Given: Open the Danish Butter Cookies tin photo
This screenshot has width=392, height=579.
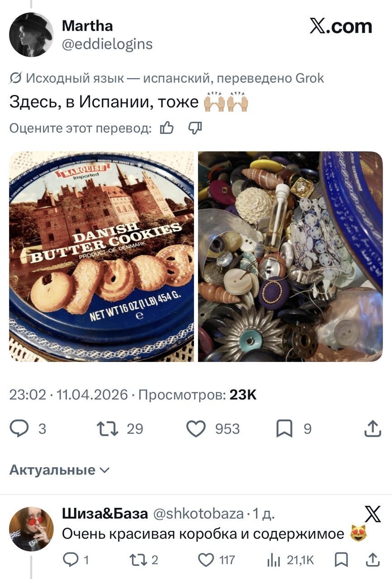Looking at the screenshot, I should coord(102,256).
